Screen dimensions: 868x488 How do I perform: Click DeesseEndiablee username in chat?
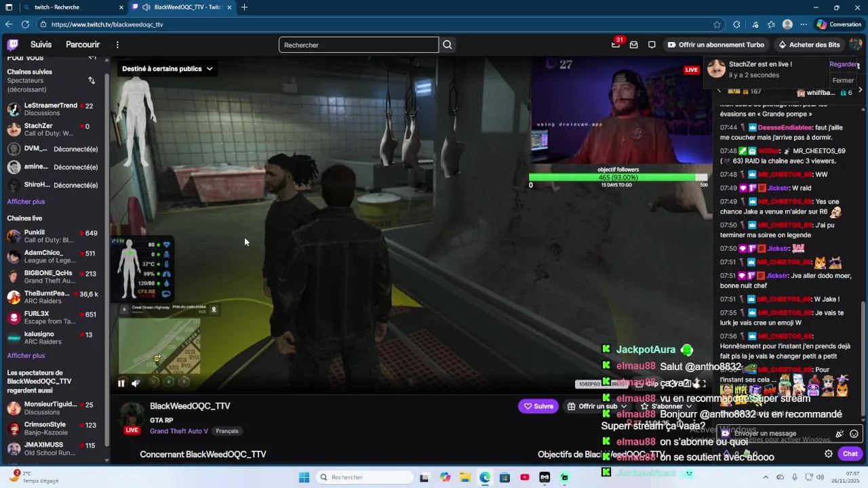click(x=785, y=127)
